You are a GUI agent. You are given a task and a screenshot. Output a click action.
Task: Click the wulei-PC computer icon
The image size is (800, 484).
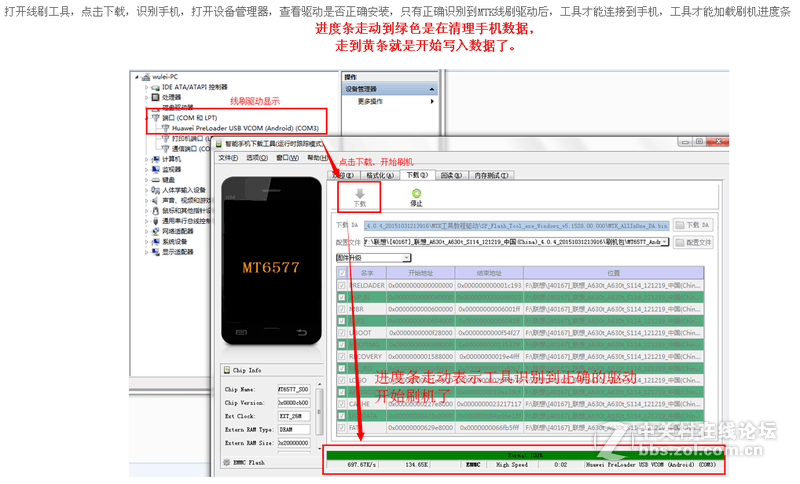(x=145, y=77)
